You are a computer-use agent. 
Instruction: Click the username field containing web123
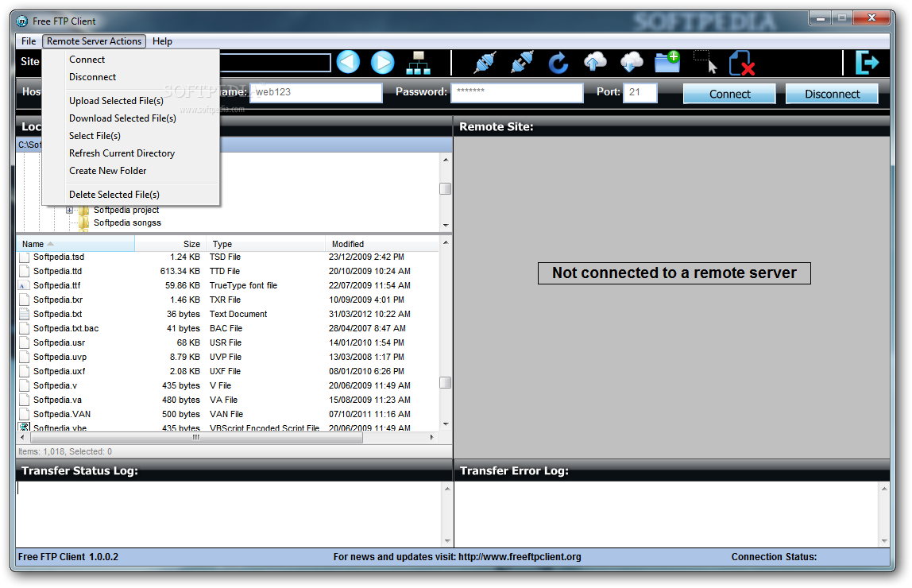coord(316,92)
